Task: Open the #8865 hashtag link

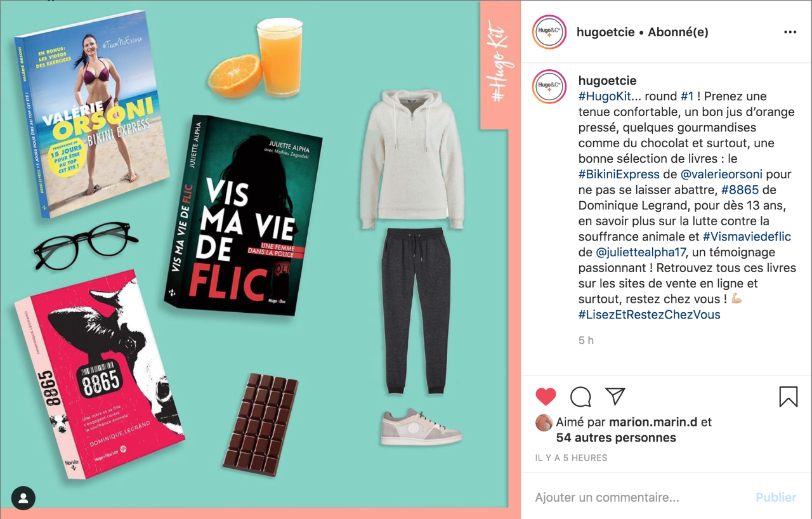Action: click(740, 190)
